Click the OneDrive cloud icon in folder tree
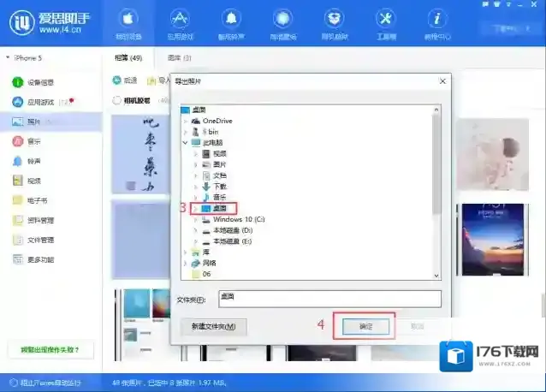The height and width of the screenshot is (392, 546). (x=196, y=121)
